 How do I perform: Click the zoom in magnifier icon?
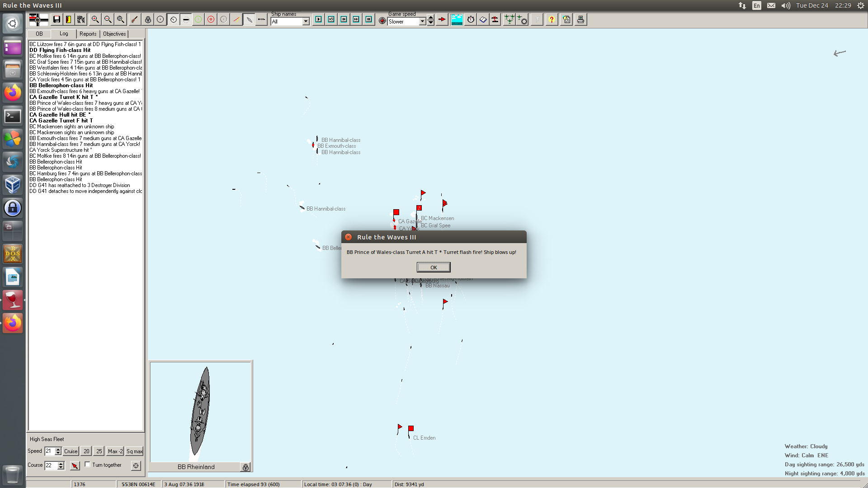95,19
